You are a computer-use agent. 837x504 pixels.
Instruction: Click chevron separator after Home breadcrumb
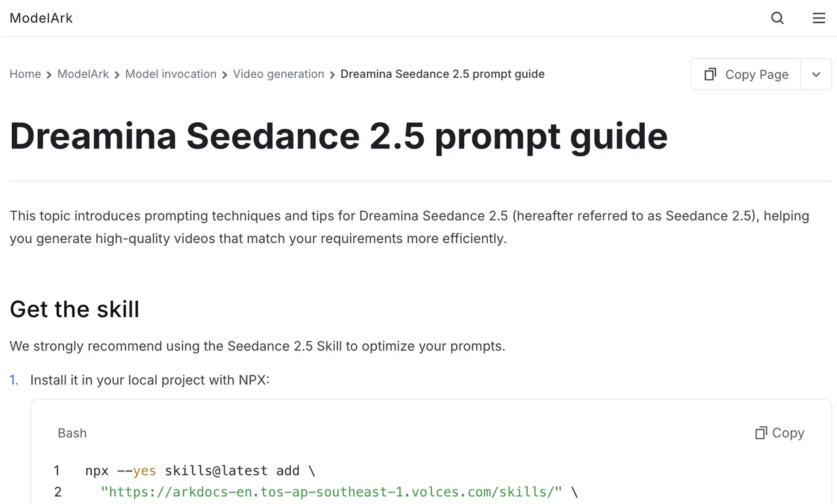(49, 75)
